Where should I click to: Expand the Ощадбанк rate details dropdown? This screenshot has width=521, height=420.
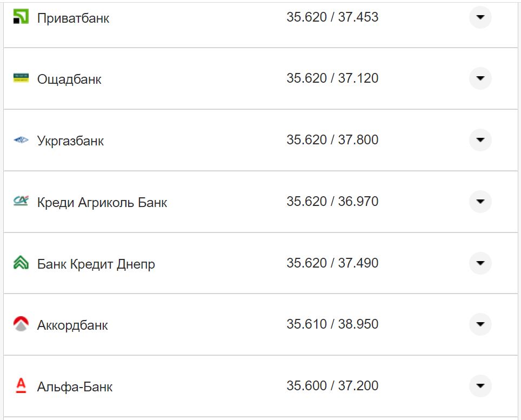(480, 78)
